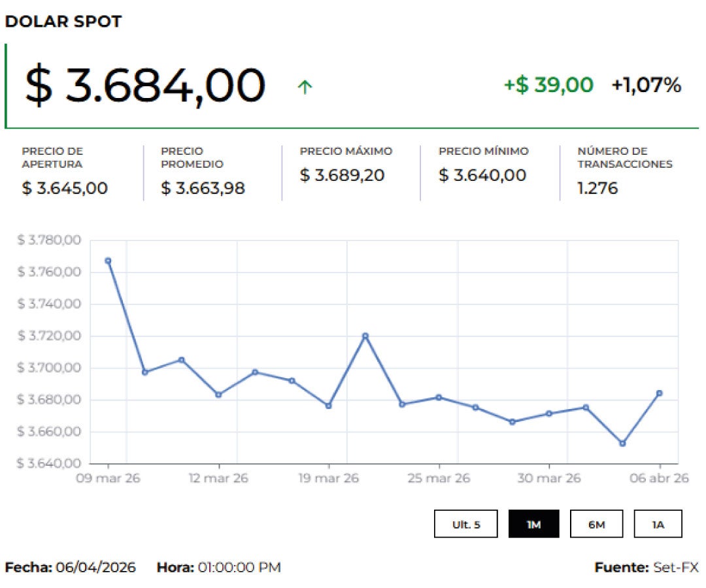This screenshot has height=588, width=706.
Task: Show the 1A yearly chart range
Action: 658,524
